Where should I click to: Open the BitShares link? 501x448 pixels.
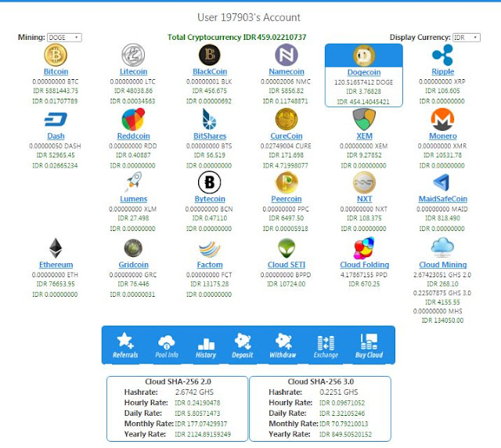coord(210,136)
